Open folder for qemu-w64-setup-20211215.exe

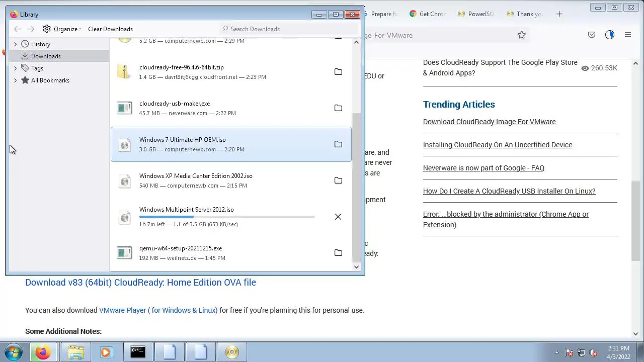pos(338,253)
